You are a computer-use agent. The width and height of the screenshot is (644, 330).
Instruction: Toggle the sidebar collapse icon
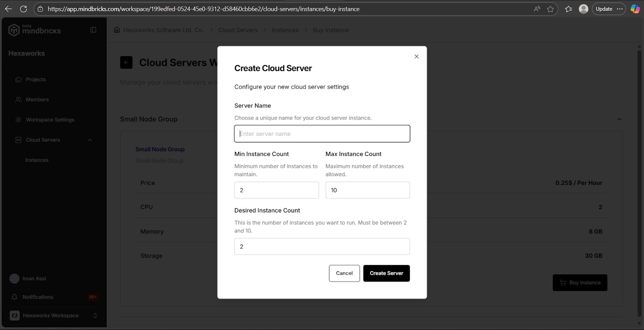(93, 30)
